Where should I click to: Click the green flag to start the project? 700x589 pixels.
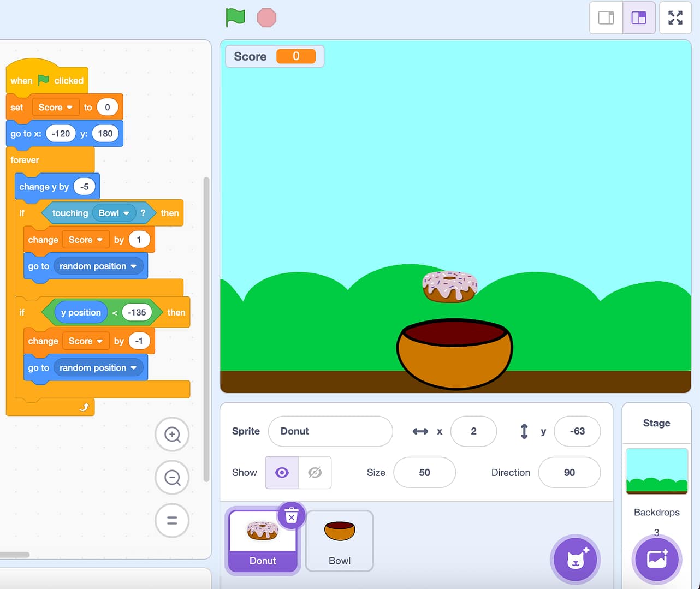click(235, 17)
